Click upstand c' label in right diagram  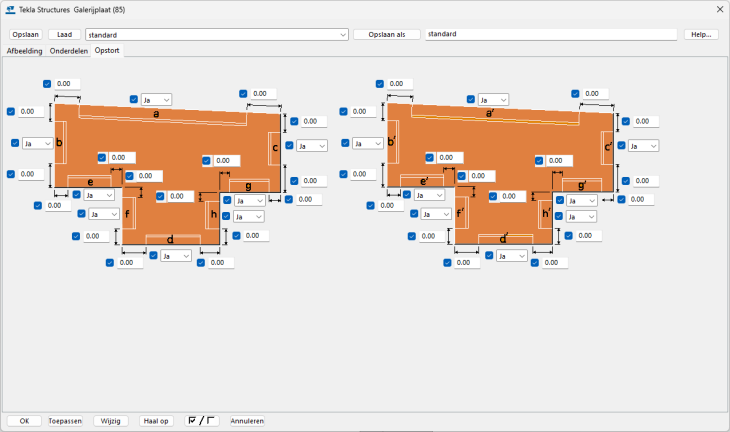tap(608, 147)
